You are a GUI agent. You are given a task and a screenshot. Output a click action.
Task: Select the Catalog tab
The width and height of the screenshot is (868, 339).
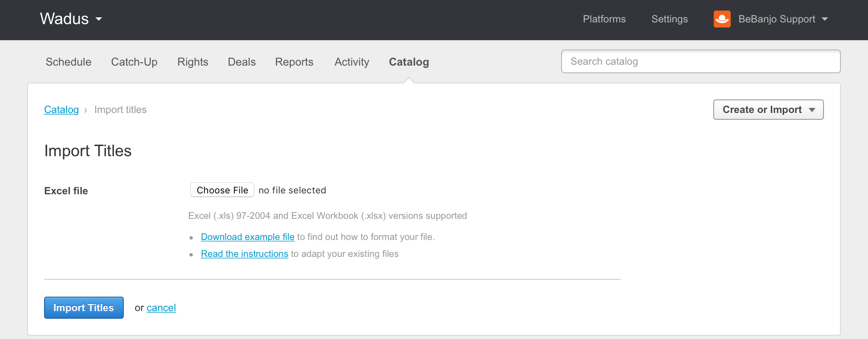[409, 62]
